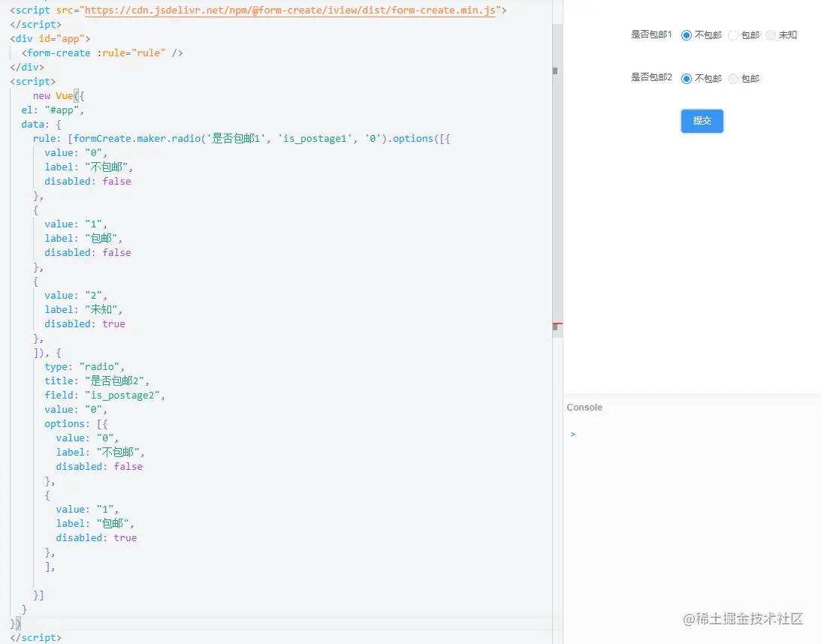Screen dimensions: 821x644
Task: Click the code line type: "radio"
Action: pyautogui.click(x=84, y=367)
